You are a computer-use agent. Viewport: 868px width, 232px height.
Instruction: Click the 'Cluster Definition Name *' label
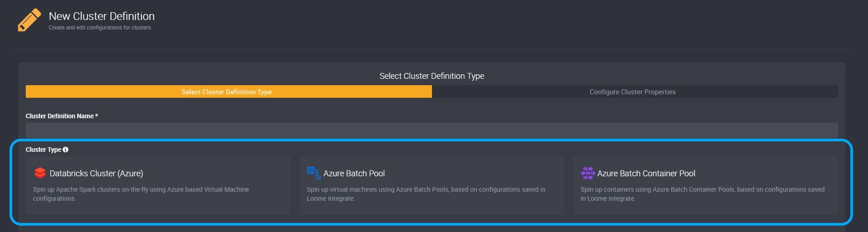62,116
